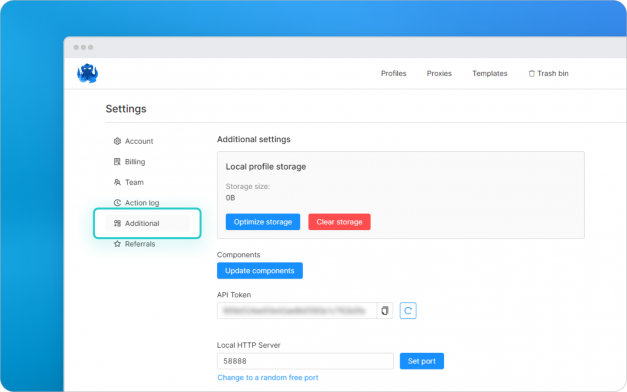This screenshot has width=627, height=392.
Task: Open the Profiles tab
Action: click(393, 74)
